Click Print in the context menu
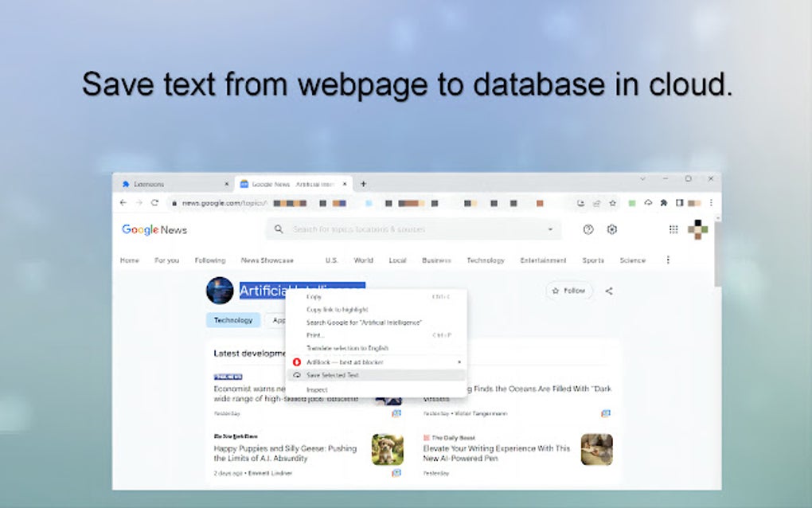Viewport: 812px width, 508px height. click(377, 335)
